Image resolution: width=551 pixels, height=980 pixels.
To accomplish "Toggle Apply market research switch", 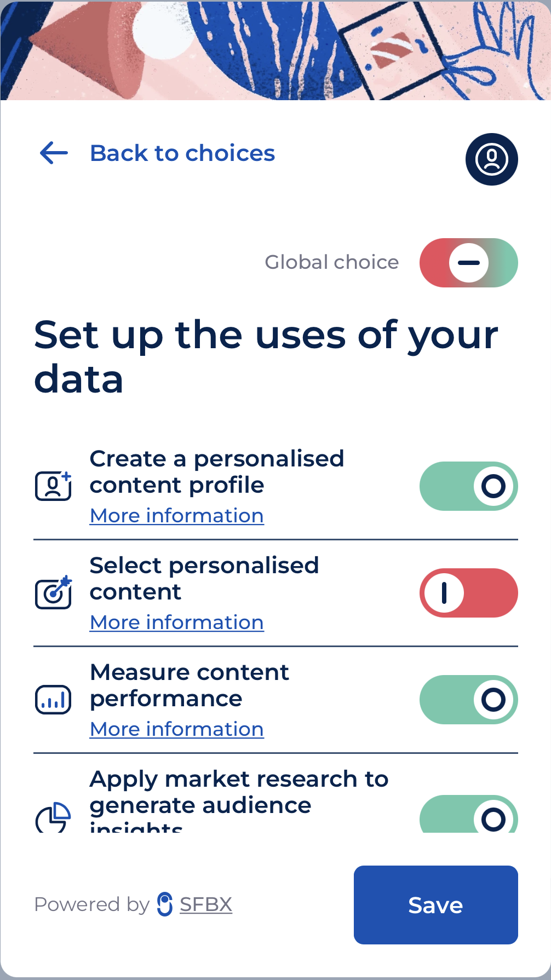I will pyautogui.click(x=468, y=816).
